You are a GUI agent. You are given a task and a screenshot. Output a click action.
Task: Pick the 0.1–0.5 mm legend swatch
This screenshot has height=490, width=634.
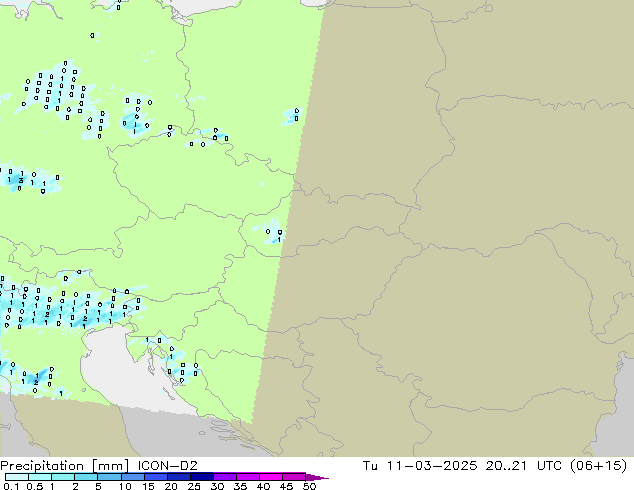17,477
